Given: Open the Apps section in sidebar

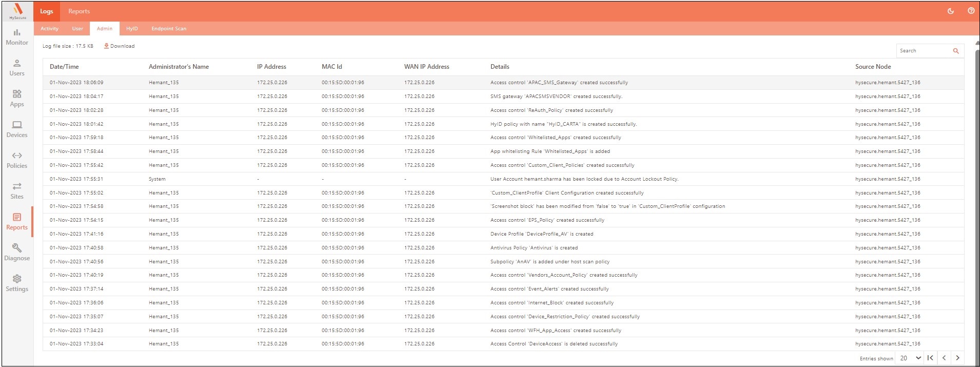Looking at the screenshot, I should [x=17, y=99].
